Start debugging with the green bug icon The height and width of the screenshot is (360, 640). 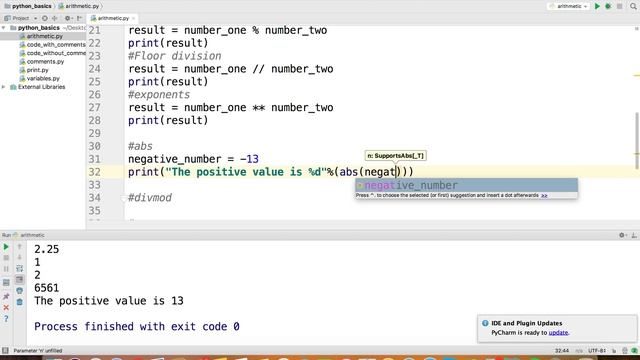click(608, 6)
